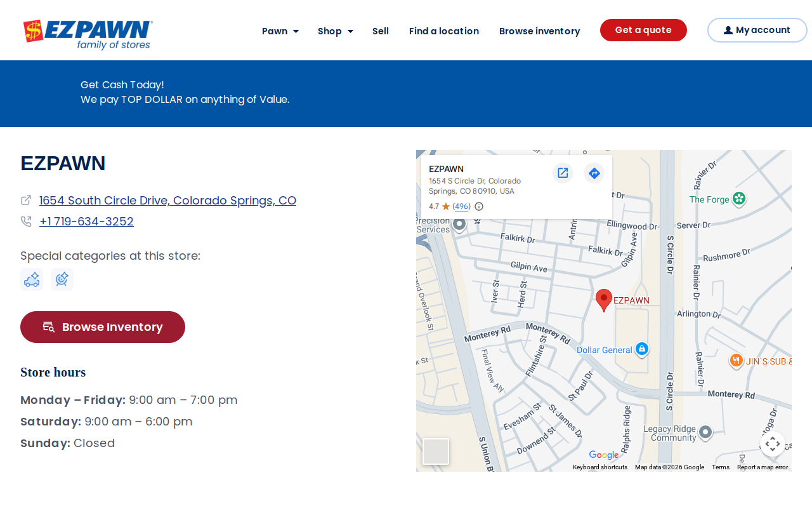Toggle the map camera controls button
812x508 pixels.
point(773,444)
